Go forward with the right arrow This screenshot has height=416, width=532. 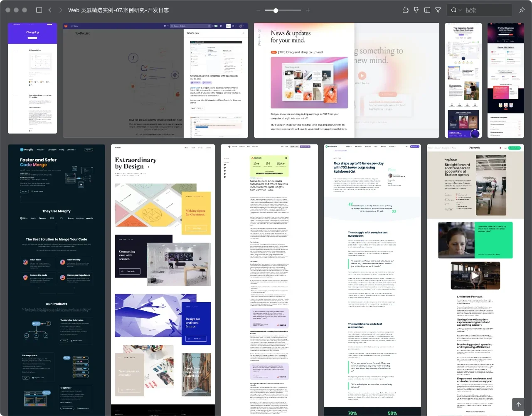coord(61,10)
